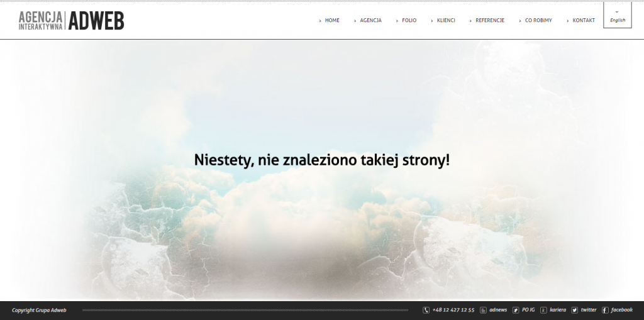Click the PO IG icon in footer
644x320 pixels.
point(516,310)
